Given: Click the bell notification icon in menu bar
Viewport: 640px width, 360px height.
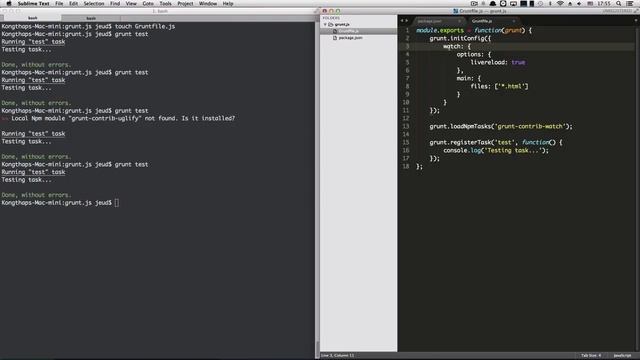Looking at the screenshot, I should pos(493,3).
